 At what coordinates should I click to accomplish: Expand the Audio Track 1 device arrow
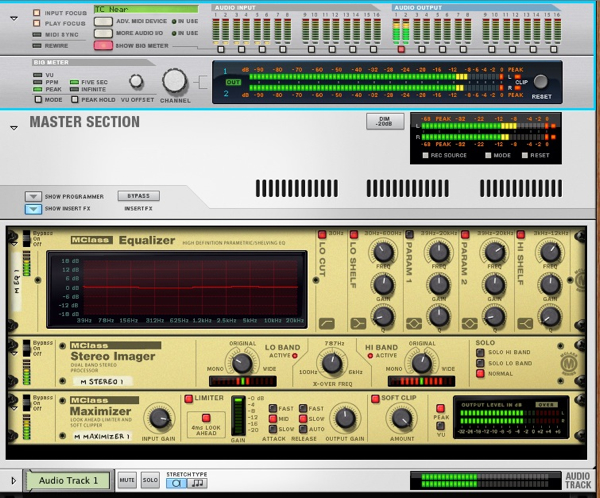(14, 480)
